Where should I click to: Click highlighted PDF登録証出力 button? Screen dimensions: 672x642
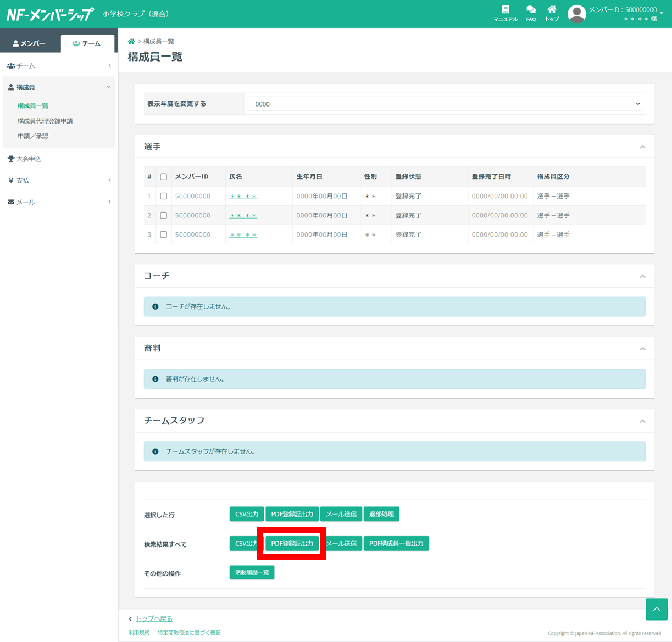tap(292, 544)
